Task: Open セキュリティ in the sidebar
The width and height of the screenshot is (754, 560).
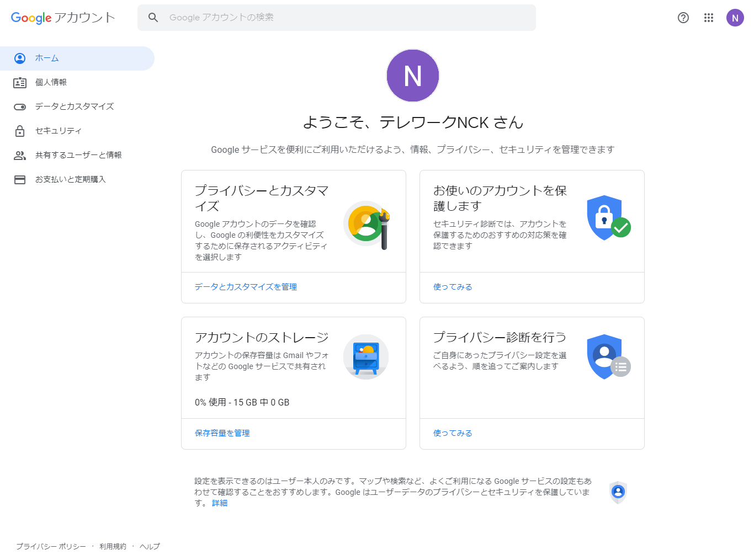Action: 77,131
